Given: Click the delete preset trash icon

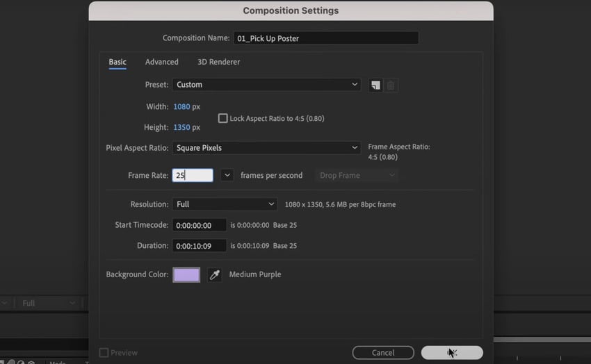Looking at the screenshot, I should (391, 85).
